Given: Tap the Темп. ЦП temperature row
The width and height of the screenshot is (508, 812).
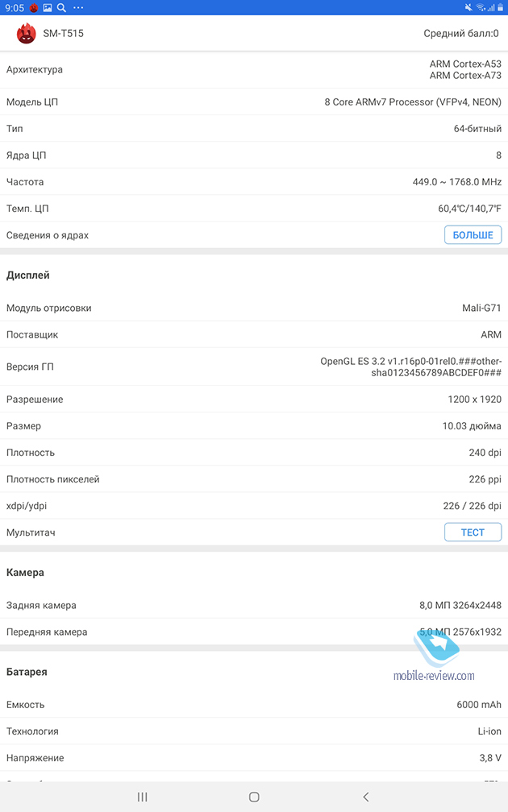Looking at the screenshot, I should 254,209.
